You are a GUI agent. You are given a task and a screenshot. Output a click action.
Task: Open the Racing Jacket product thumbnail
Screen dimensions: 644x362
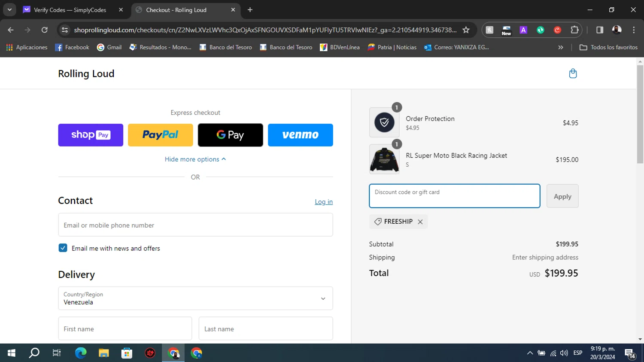click(x=384, y=159)
